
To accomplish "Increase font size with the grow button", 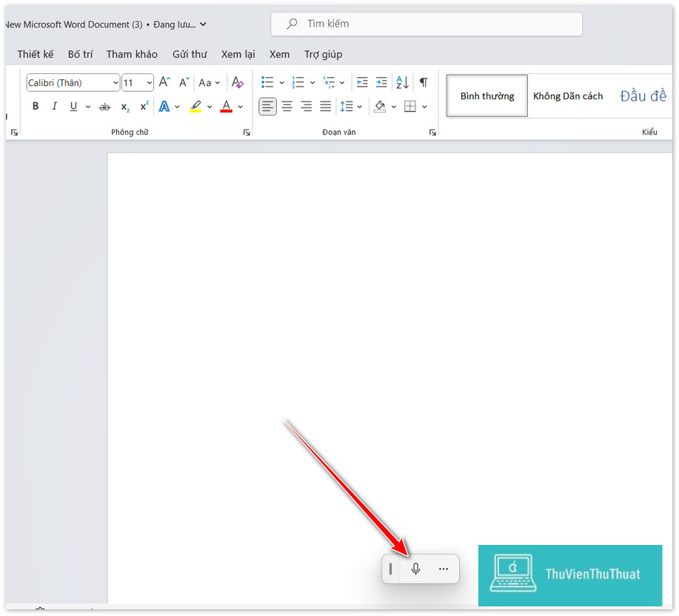I will coord(164,82).
